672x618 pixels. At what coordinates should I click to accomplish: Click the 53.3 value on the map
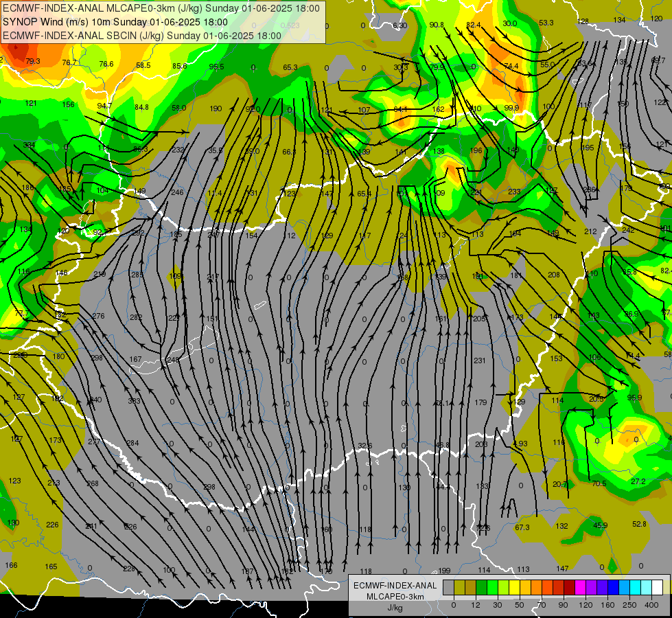(546, 23)
